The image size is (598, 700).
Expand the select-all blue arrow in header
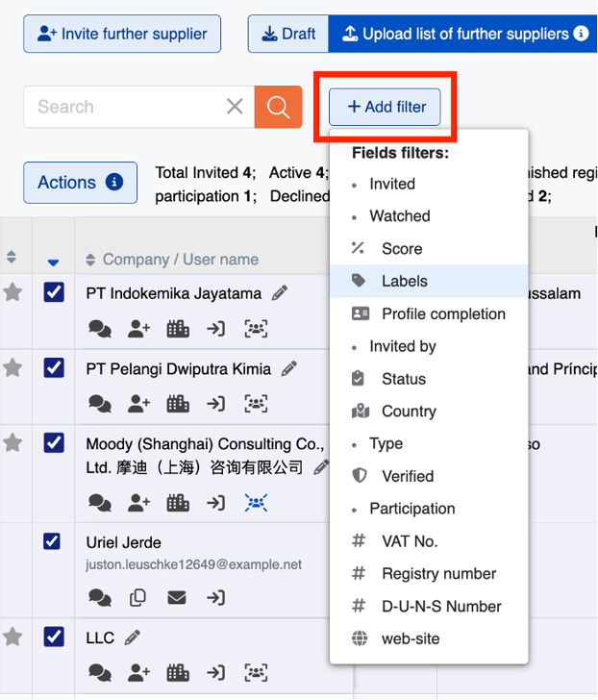(54, 262)
